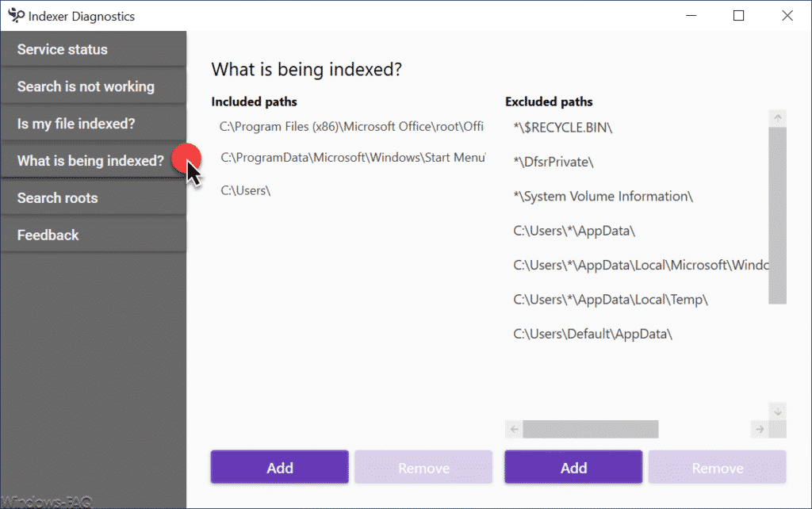This screenshot has height=509, width=812.
Task: Maximize the Indexer Diagnostics window
Action: tap(738, 16)
